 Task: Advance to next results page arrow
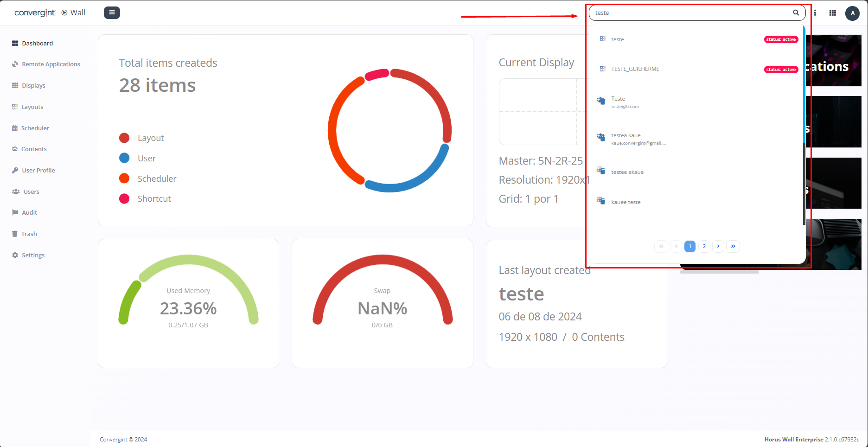tap(718, 246)
